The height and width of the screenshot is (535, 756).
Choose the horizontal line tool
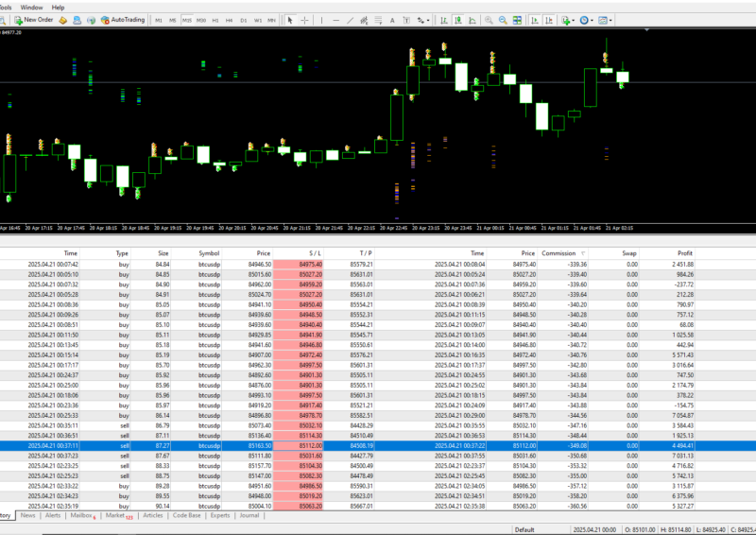(335, 19)
